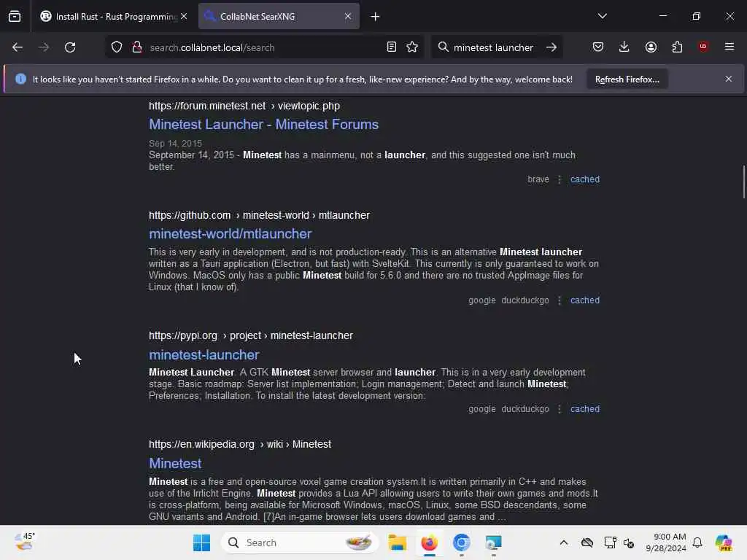Open the Windows Start menu

pos(201,542)
